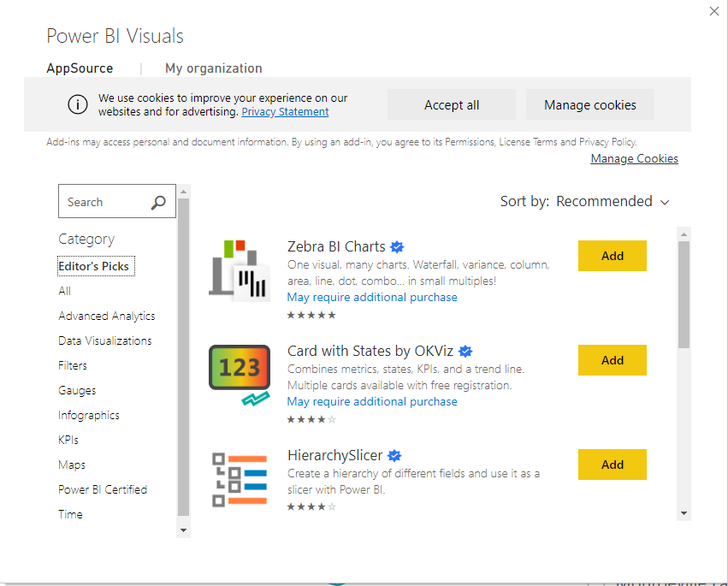Click the Card with States 123 icon
This screenshot has height=586, width=728.
point(240,376)
